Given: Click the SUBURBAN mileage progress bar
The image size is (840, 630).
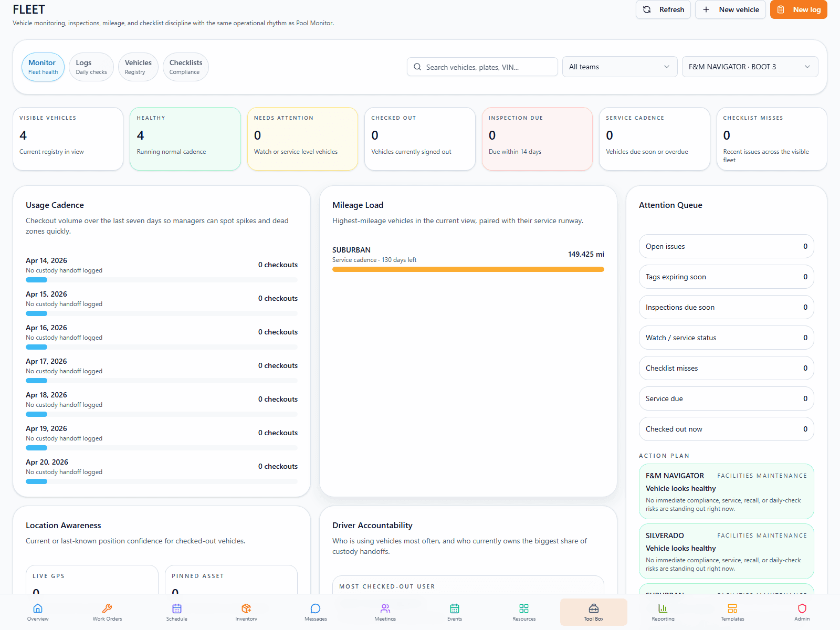Looking at the screenshot, I should point(468,269).
